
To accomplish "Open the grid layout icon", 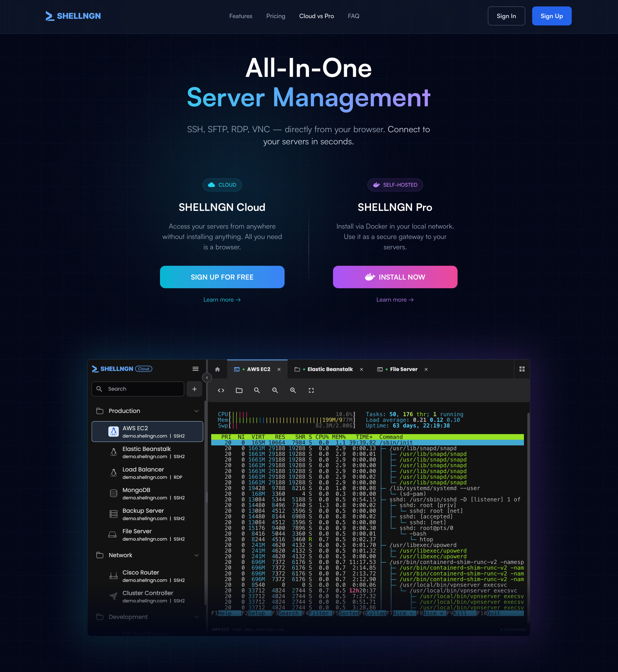I will coord(522,369).
